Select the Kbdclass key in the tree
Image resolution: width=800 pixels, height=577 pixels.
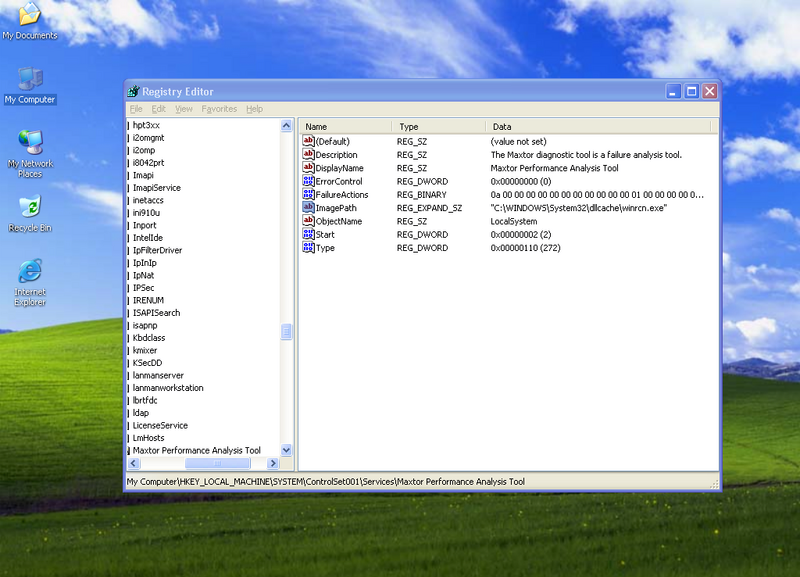(x=148, y=338)
